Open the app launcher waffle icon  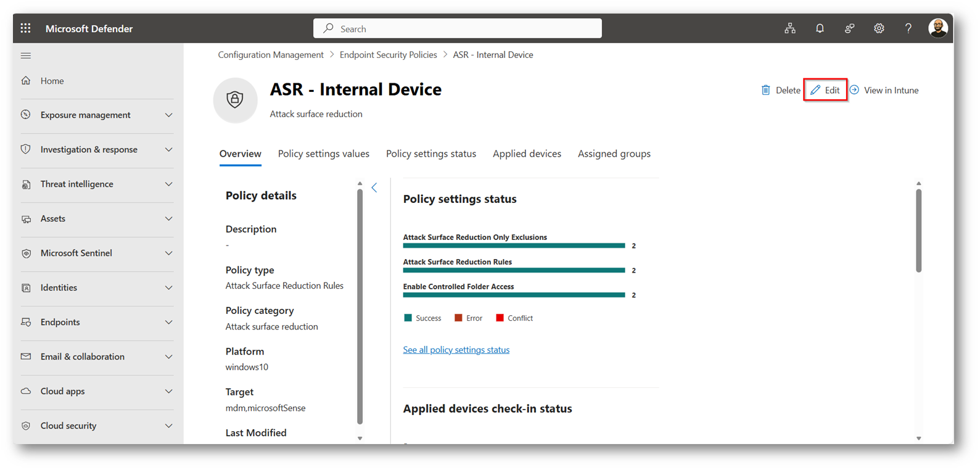point(25,28)
